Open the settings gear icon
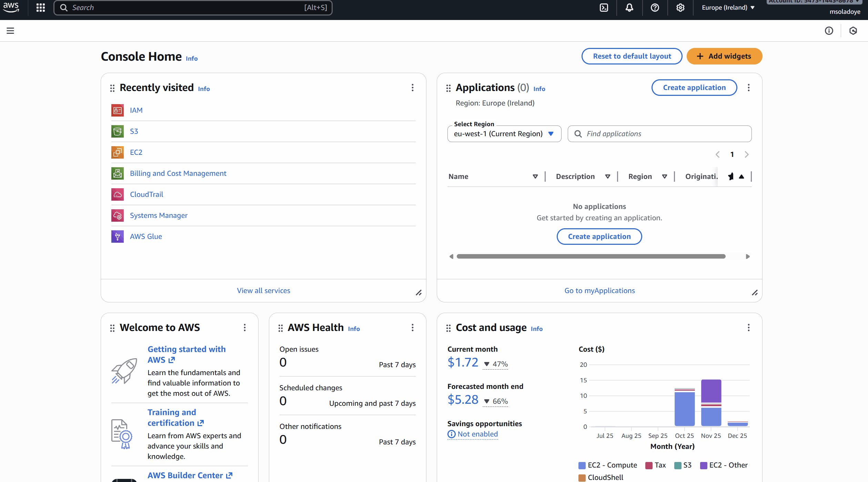The image size is (868, 482). click(x=680, y=8)
